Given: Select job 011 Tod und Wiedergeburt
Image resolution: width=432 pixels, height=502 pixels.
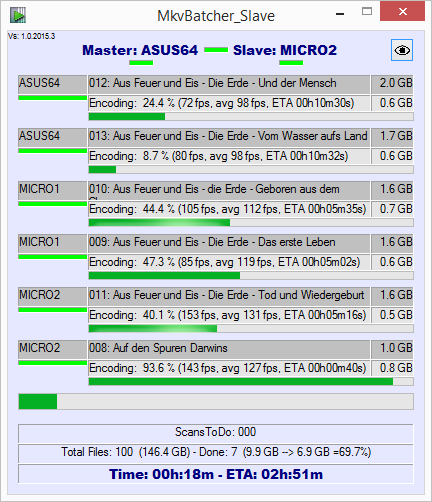Looking at the screenshot, I should (229, 296).
